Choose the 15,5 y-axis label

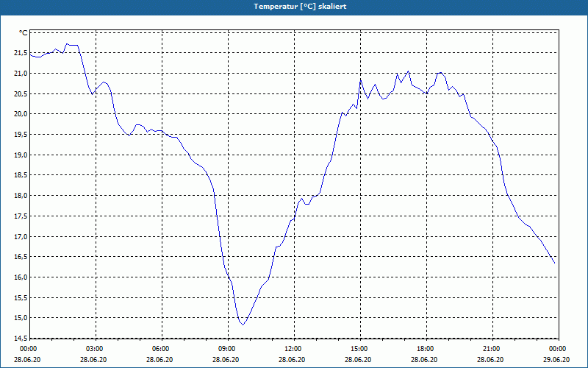(x=21, y=298)
